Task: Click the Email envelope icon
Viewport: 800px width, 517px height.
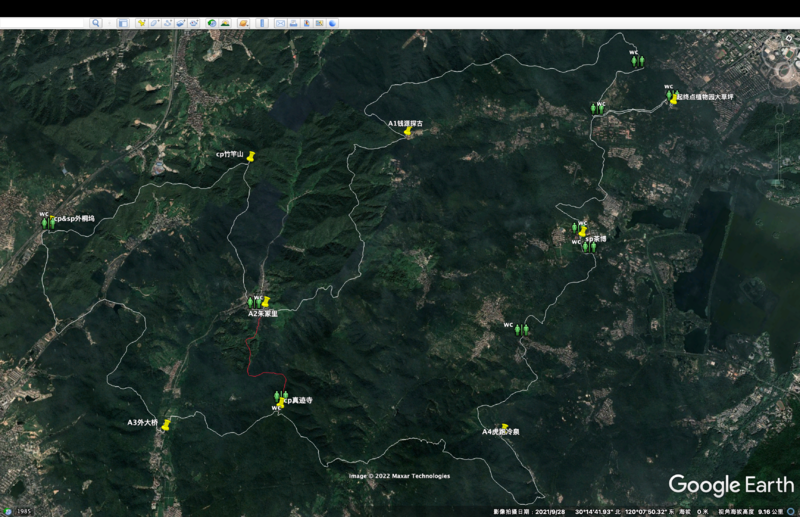Action: click(280, 22)
